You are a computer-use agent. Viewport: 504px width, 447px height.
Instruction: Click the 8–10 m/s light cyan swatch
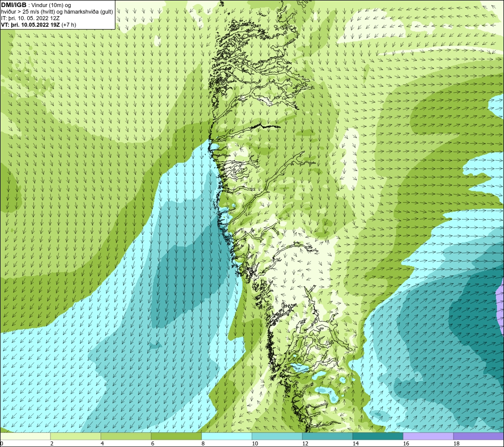click(227, 436)
